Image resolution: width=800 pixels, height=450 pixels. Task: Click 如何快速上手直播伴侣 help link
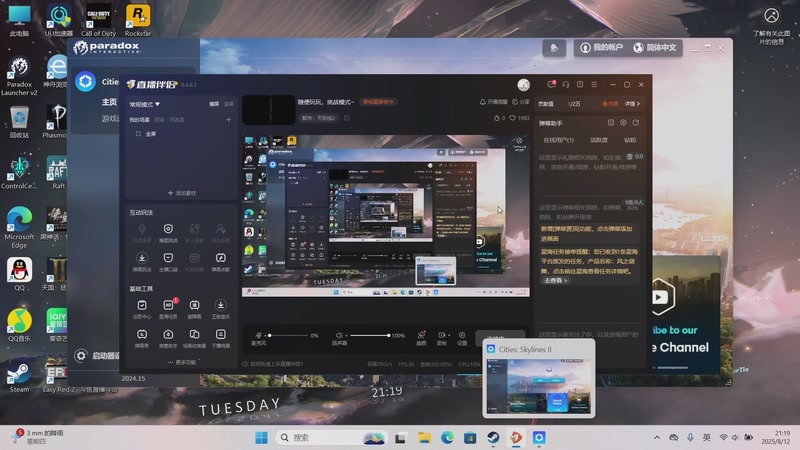click(x=272, y=364)
